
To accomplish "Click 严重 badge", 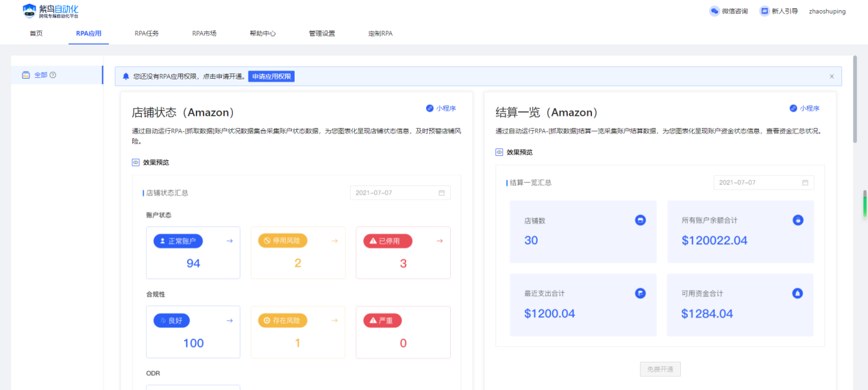I will click(383, 320).
